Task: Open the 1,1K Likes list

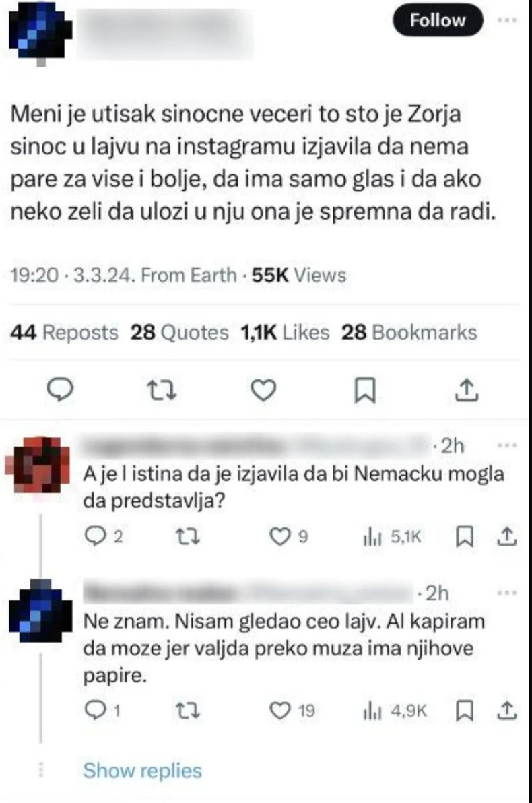Action: [285, 332]
